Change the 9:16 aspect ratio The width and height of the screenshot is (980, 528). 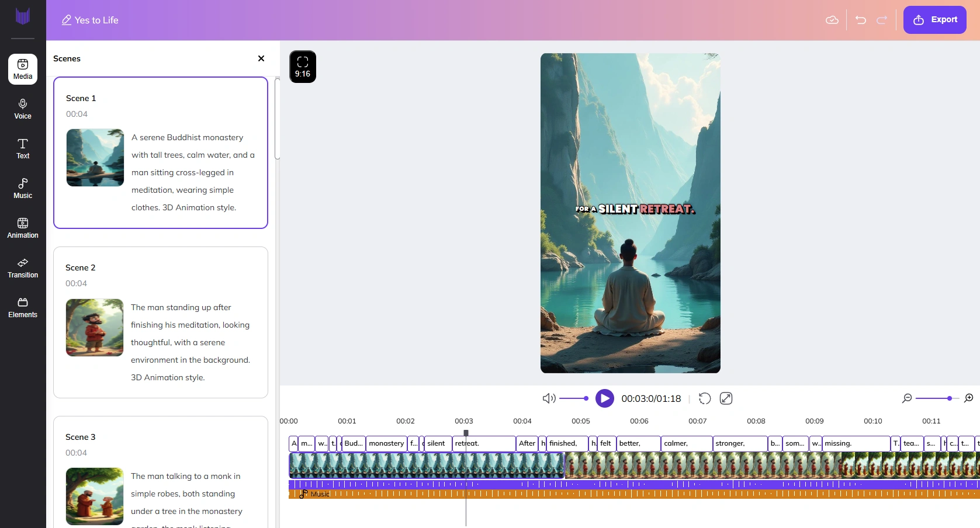point(303,67)
